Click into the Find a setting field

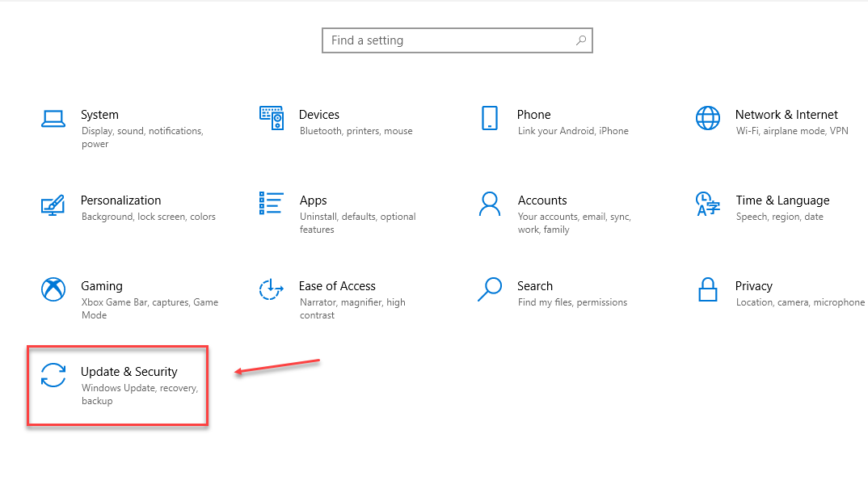(457, 40)
